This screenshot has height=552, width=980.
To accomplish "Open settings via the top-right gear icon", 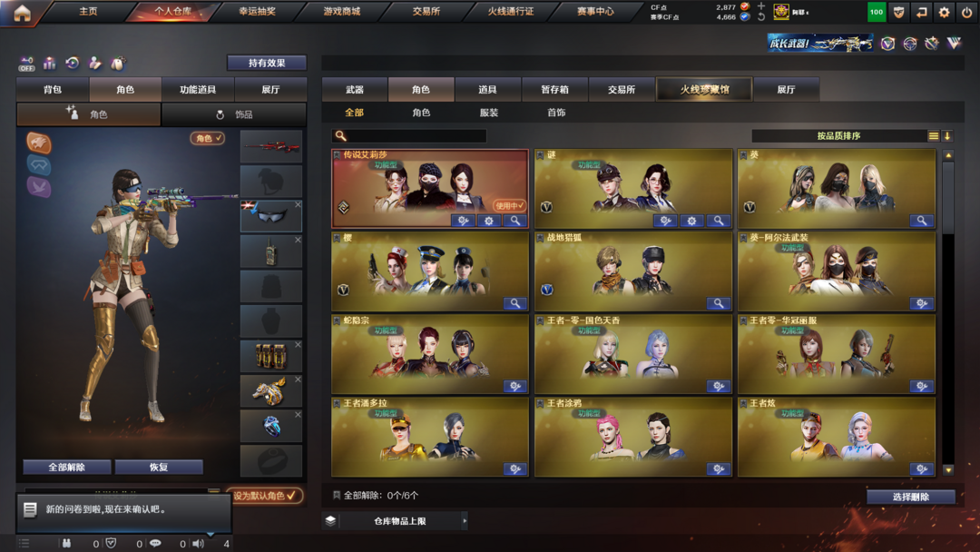I will (944, 12).
